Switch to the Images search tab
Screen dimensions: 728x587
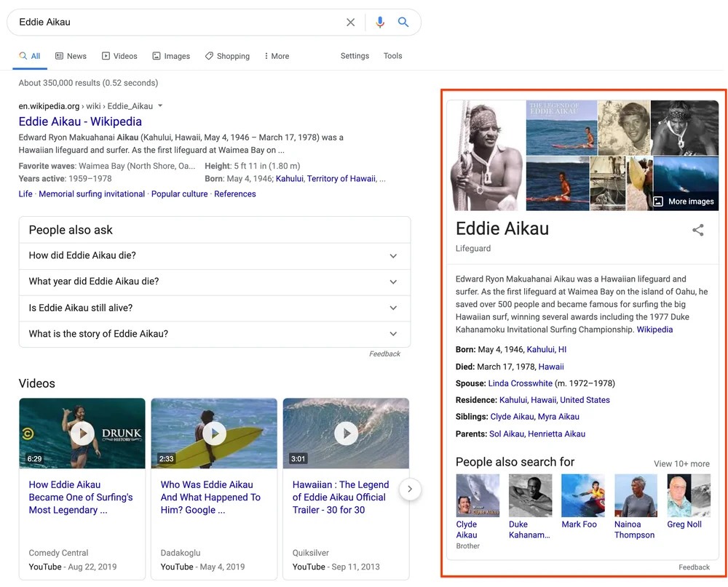171,55
